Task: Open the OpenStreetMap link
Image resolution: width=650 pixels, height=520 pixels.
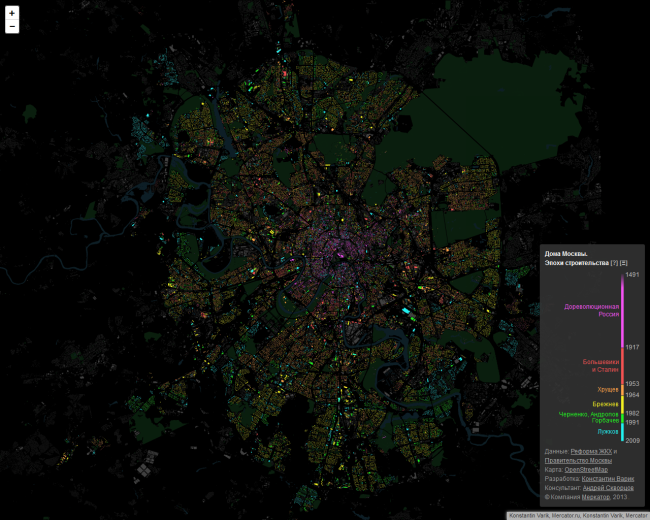Action: 586,469
